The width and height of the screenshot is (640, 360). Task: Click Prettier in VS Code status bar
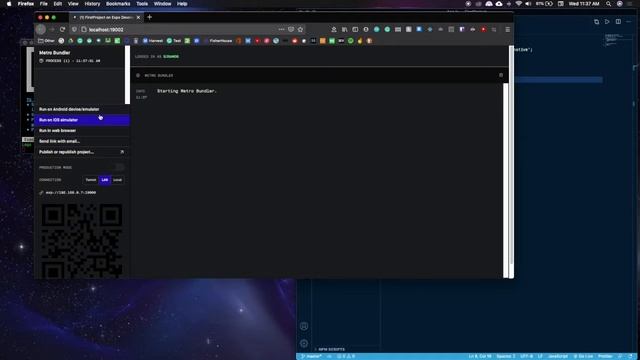[605, 356]
